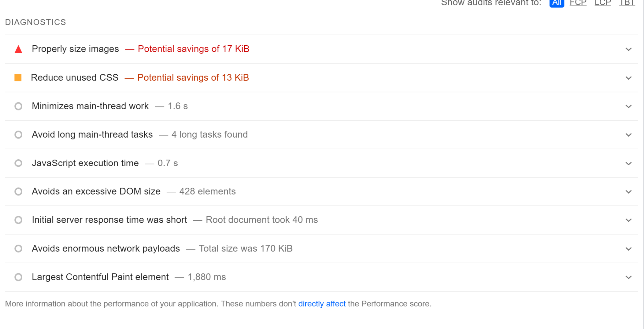
Task: Select the All audits filter
Action: (x=557, y=3)
